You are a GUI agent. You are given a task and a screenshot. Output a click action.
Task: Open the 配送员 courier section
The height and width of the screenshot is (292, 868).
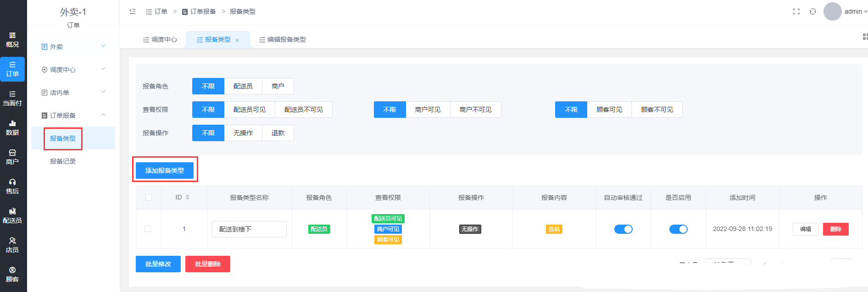(x=12, y=216)
